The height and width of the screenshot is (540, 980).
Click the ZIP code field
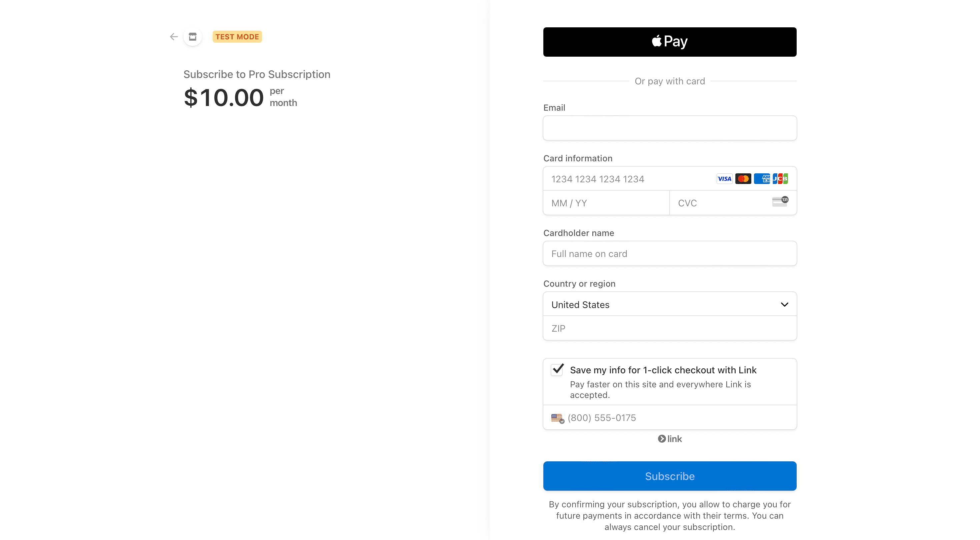pyautogui.click(x=670, y=328)
